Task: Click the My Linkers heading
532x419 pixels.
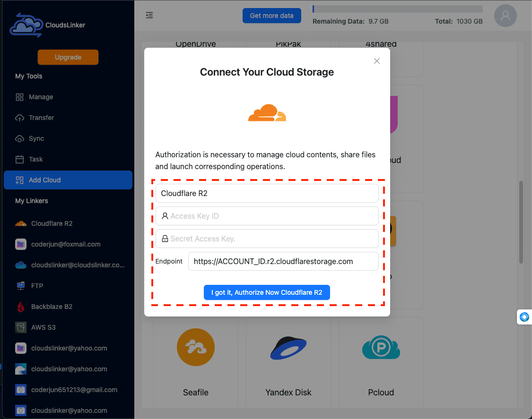Action: [x=32, y=201]
